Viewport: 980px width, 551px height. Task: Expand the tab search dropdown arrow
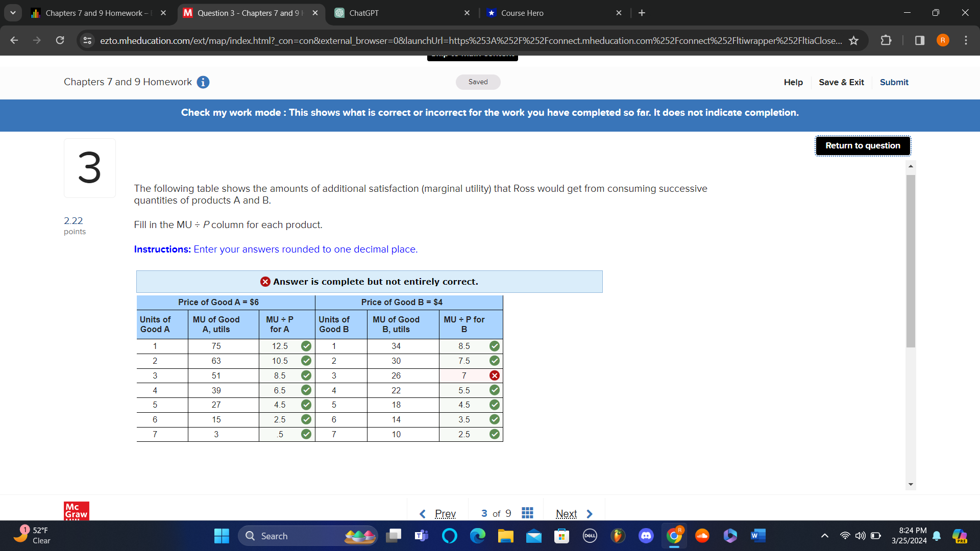pos(13,13)
